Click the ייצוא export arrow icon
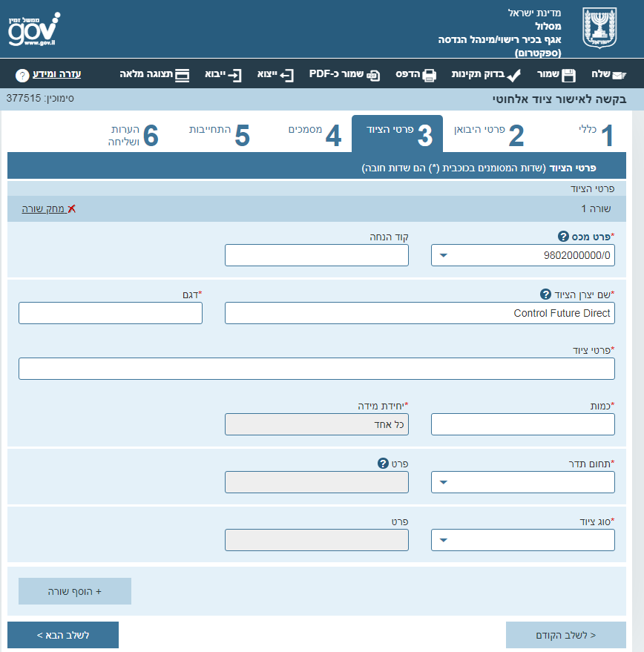644x652 pixels. click(x=286, y=75)
